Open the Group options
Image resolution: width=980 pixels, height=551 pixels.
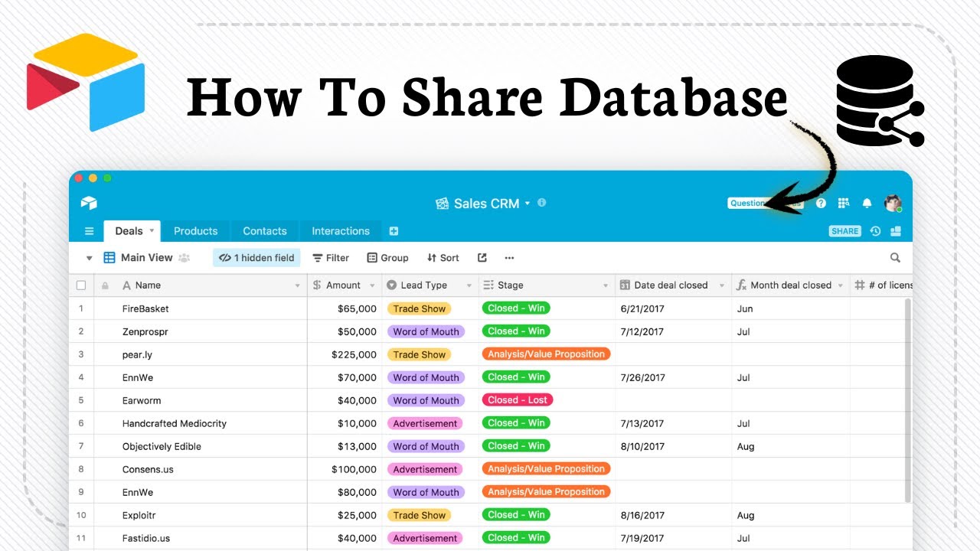pyautogui.click(x=388, y=258)
